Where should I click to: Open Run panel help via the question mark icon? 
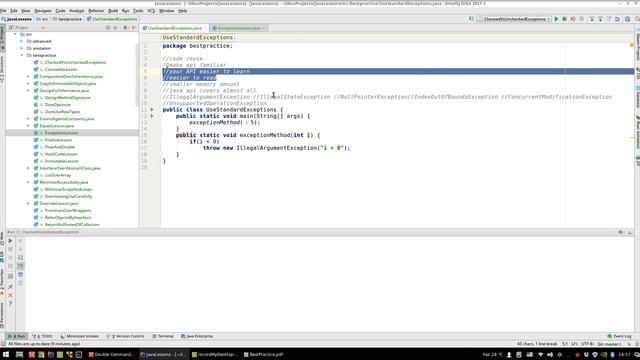tap(11, 304)
